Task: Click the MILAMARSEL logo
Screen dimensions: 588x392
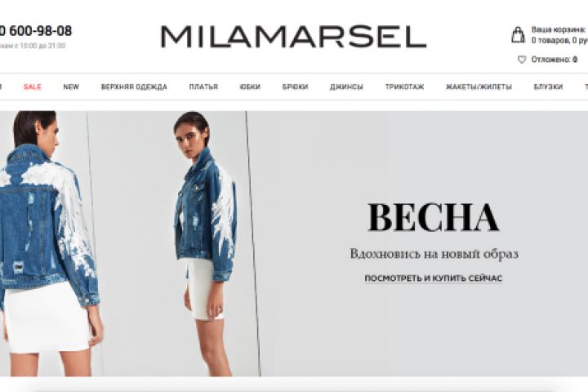Action: click(x=294, y=37)
